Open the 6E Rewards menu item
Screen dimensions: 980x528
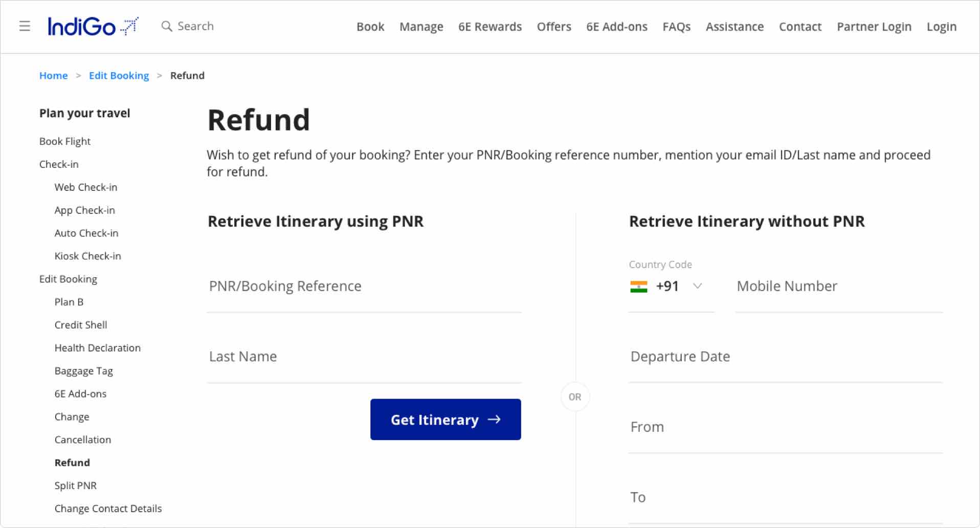[489, 27]
